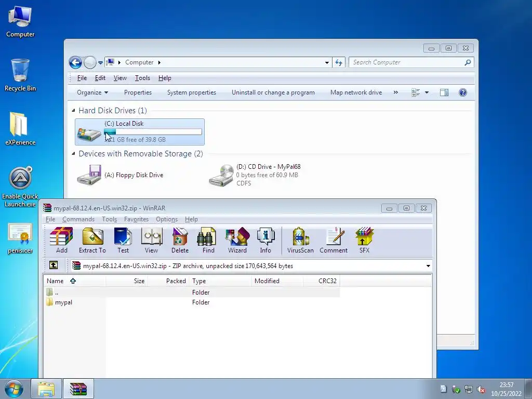The height and width of the screenshot is (399, 532).
Task: Launch the WinRAR Wizard
Action: coord(237,240)
